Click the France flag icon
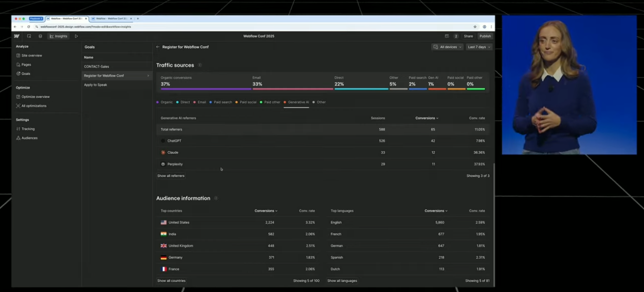 coord(163,269)
